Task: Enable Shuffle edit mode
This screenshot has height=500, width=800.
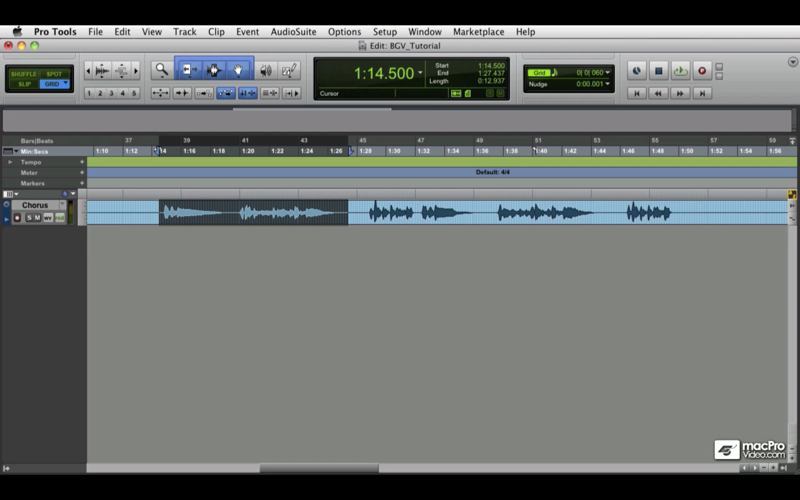Action: point(23,74)
